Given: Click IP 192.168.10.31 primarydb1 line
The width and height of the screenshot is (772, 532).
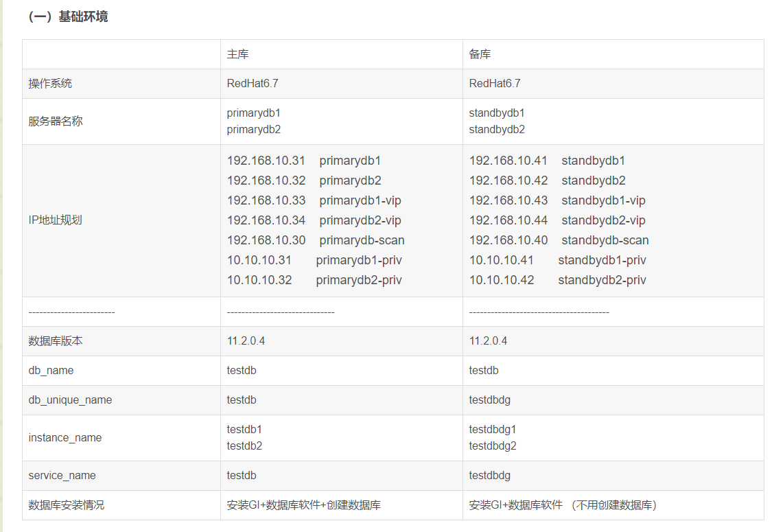Looking at the screenshot, I should click(304, 161).
